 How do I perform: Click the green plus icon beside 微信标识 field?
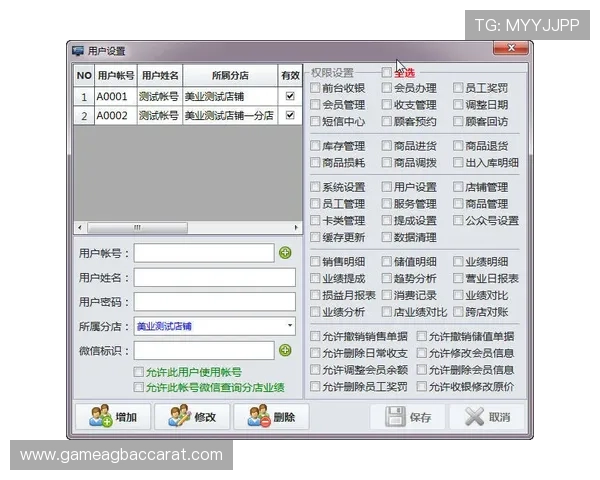tap(285, 350)
